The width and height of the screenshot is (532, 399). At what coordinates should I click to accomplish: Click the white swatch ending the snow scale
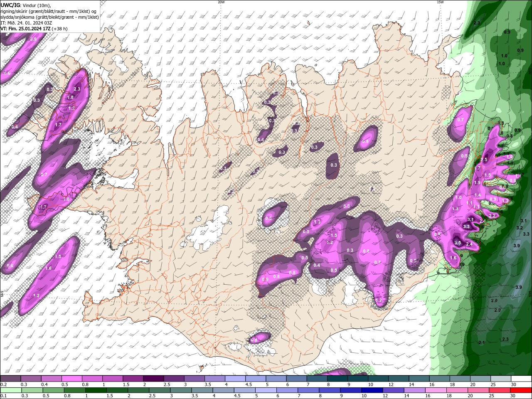click(x=521, y=379)
